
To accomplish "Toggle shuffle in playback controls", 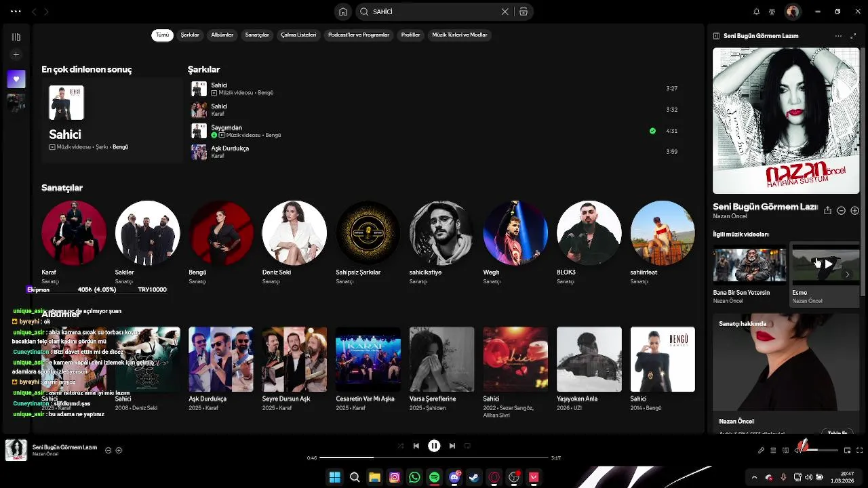I will click(x=400, y=446).
